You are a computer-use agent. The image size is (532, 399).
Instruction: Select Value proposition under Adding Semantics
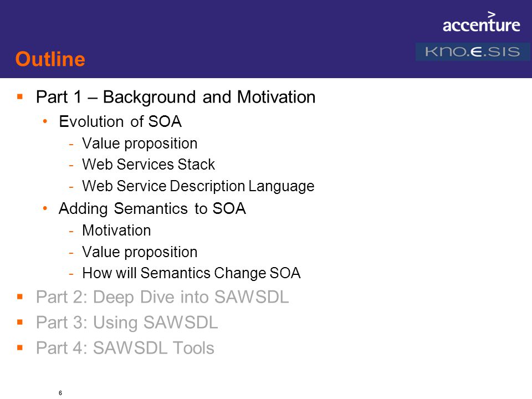(140, 252)
